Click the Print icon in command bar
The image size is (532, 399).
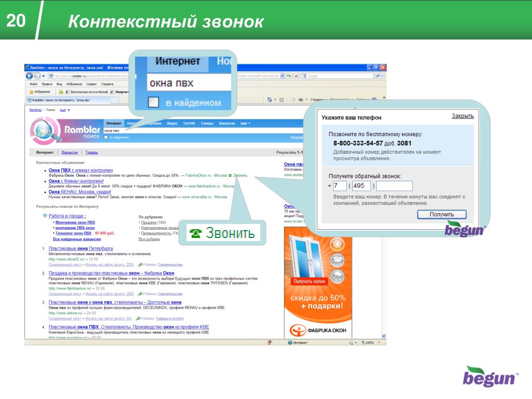301,100
